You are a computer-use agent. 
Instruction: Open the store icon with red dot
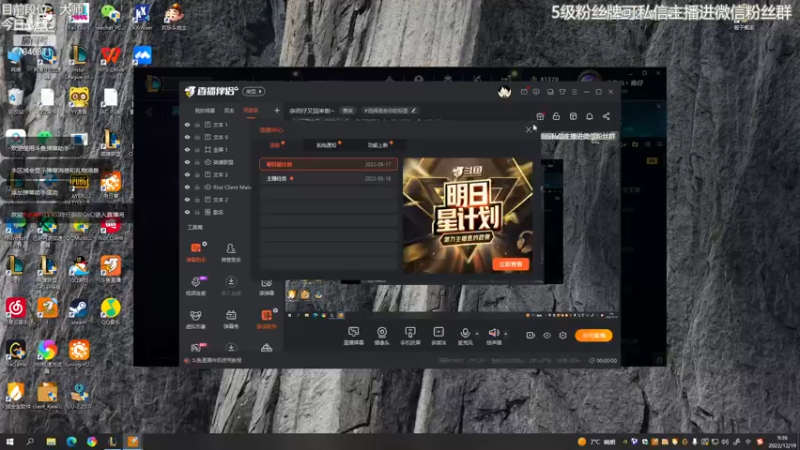pos(540,116)
